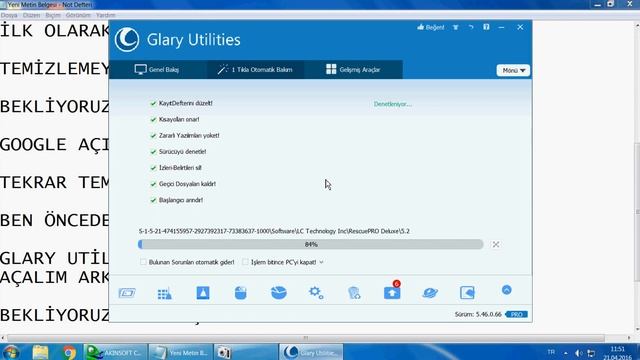
Task: Open the restore window icon in dock
Action: [467, 293]
